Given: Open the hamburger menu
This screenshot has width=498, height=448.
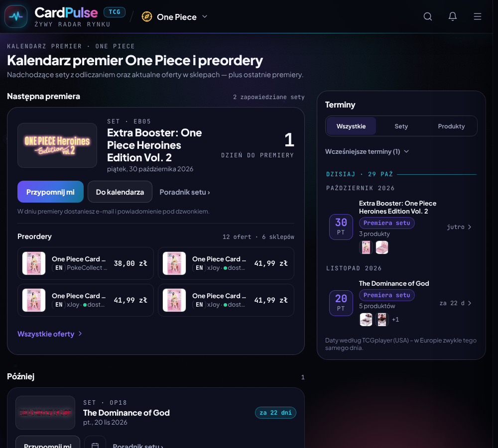Looking at the screenshot, I should (x=478, y=16).
